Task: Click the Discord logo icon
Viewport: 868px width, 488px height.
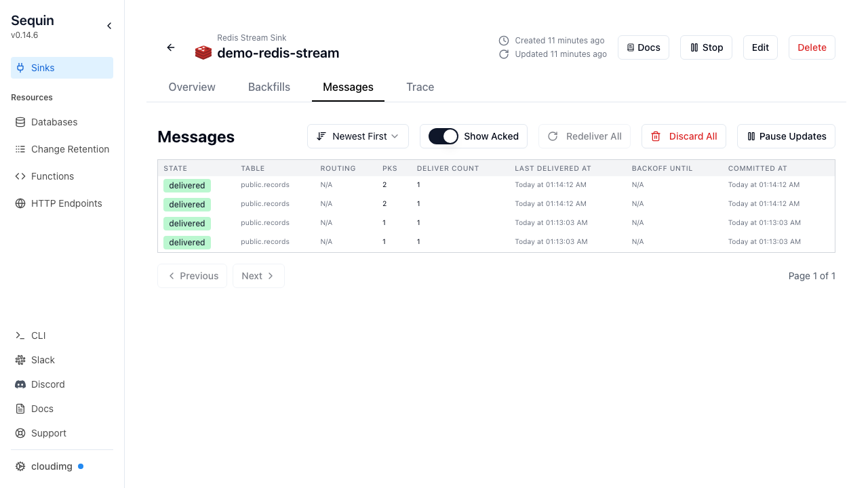Action: click(x=20, y=384)
